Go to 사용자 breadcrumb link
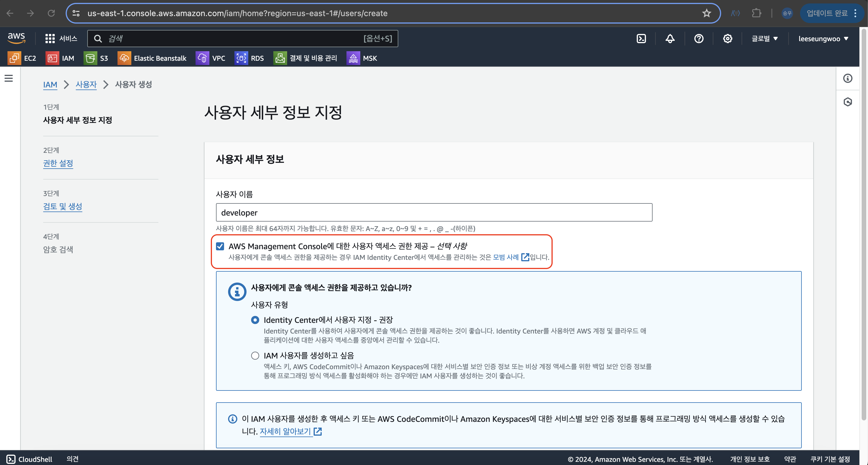Viewport: 868px width, 465px height. tap(86, 85)
